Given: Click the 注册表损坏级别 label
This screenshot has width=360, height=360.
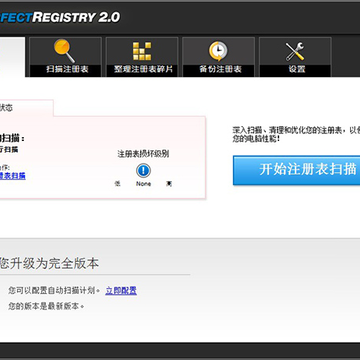Looking at the screenshot, I should (143, 154).
